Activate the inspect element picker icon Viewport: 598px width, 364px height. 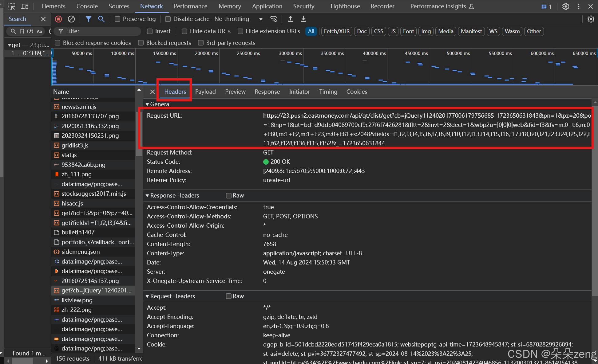click(12, 6)
